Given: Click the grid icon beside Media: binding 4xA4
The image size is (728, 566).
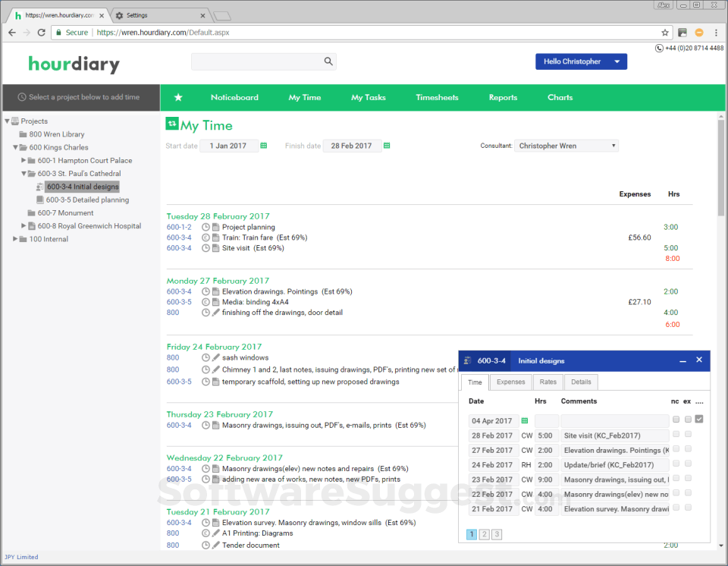Looking at the screenshot, I should pos(216,302).
